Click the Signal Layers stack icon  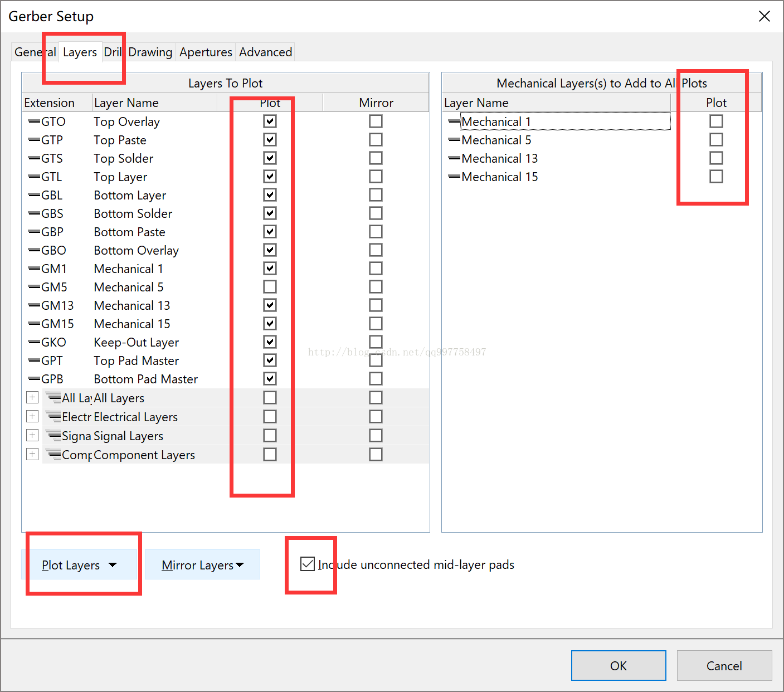point(53,436)
